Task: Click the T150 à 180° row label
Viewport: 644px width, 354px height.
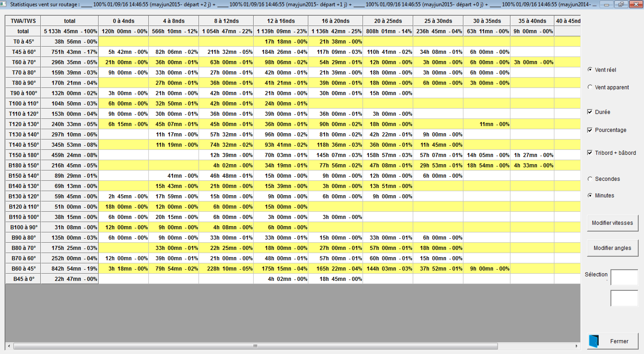Action: [x=23, y=155]
